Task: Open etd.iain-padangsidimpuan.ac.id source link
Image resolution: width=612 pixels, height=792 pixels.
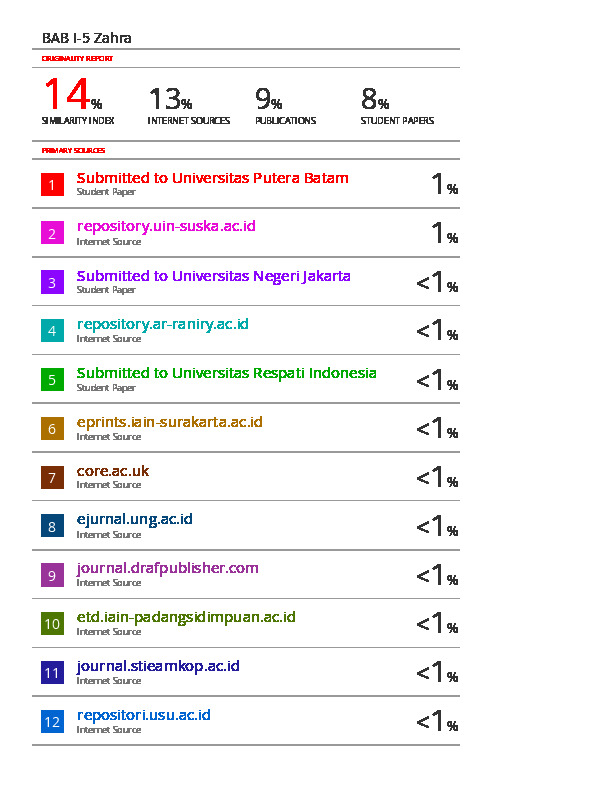Action: click(x=186, y=618)
